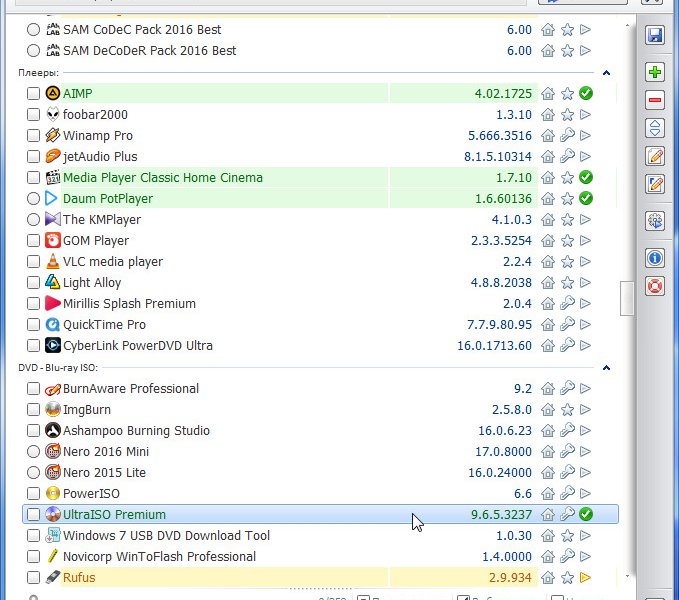Check the Rufus checkbox

pos(33,577)
